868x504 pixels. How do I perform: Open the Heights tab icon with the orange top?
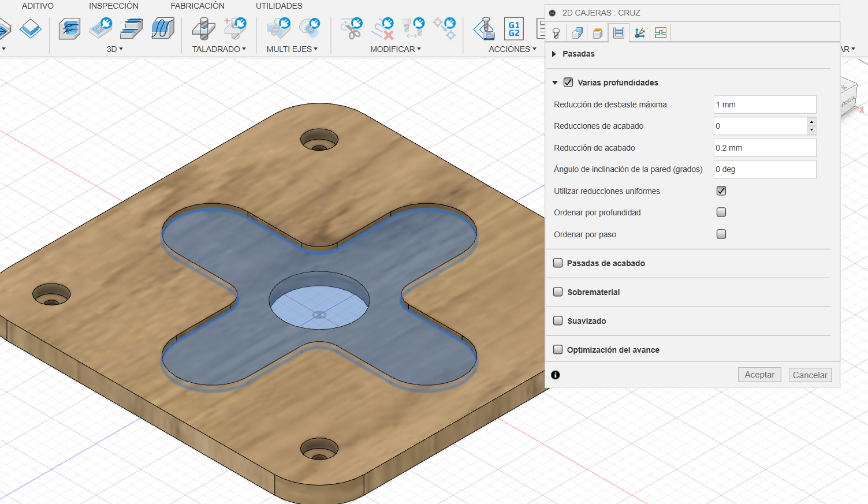598,33
